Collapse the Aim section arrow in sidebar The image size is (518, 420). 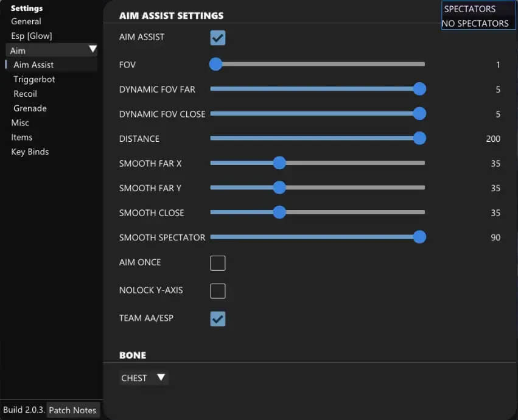pos(93,49)
